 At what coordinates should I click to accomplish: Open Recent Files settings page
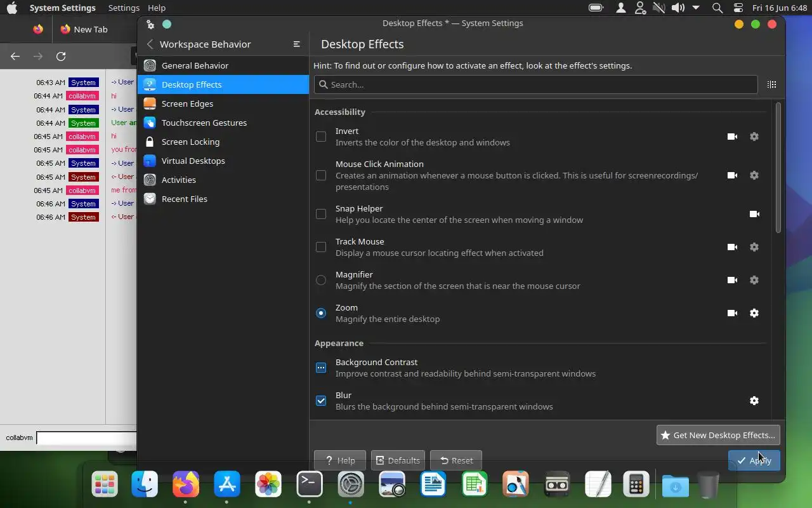pyautogui.click(x=223, y=199)
